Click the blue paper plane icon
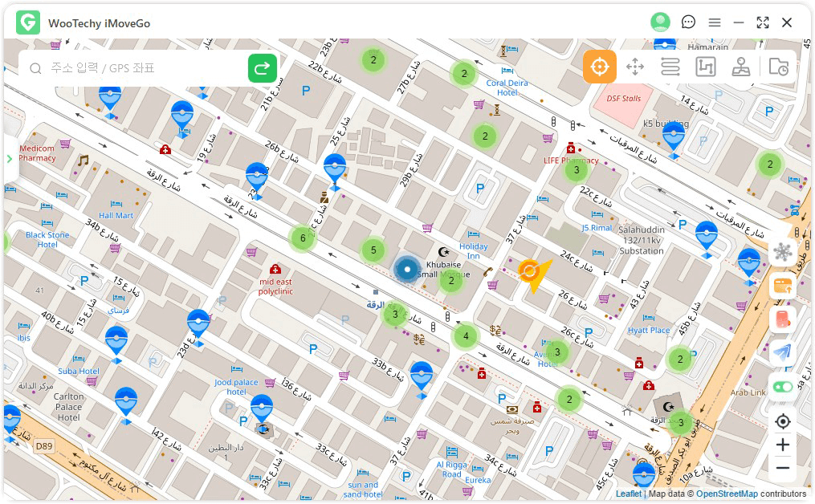The height and width of the screenshot is (504, 815). 782,352
